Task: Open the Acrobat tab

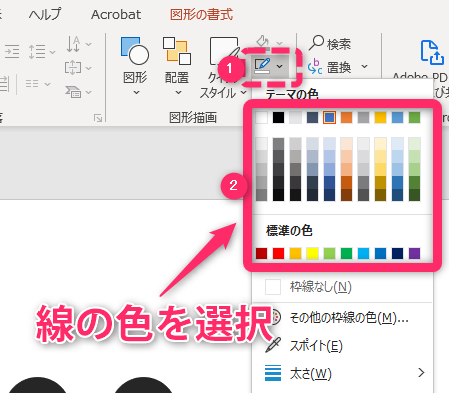Action: 116,15
